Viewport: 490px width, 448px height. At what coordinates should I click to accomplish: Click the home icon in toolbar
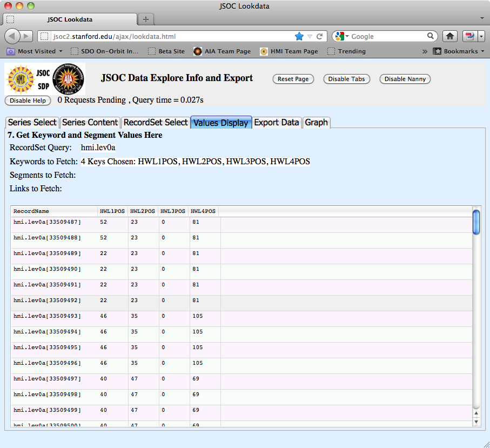[450, 36]
